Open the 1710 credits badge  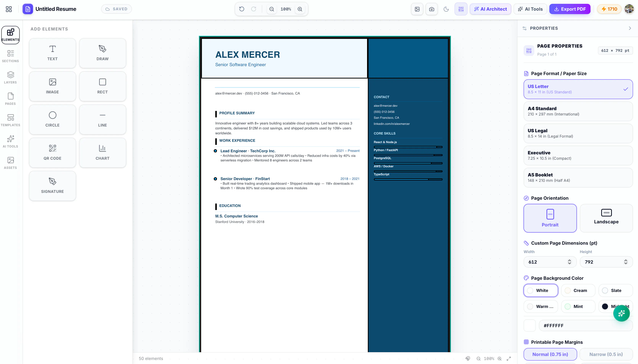tap(609, 9)
